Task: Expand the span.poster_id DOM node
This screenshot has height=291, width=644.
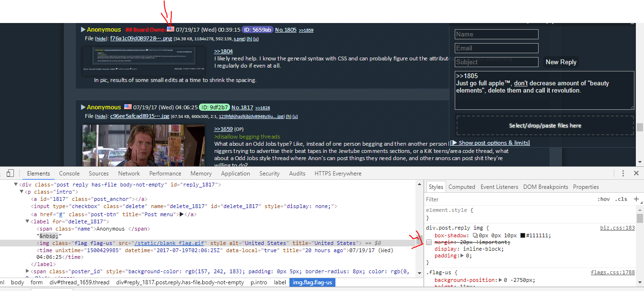Action: pyautogui.click(x=27, y=271)
